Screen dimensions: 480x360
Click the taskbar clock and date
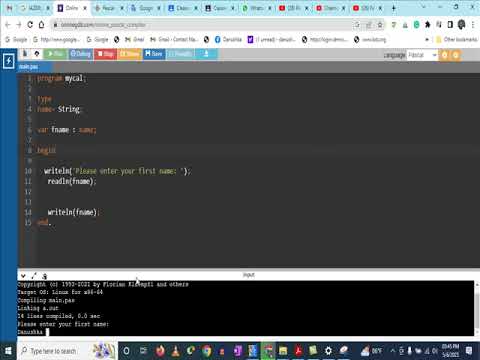click(450, 351)
